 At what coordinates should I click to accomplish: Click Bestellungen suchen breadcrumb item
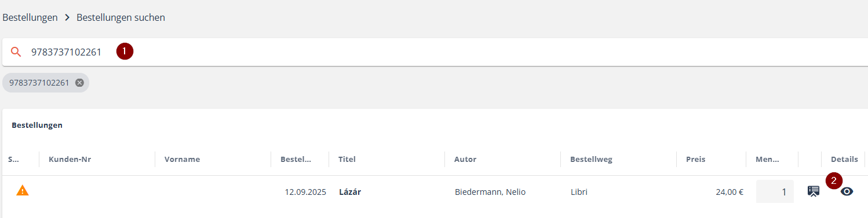121,17
